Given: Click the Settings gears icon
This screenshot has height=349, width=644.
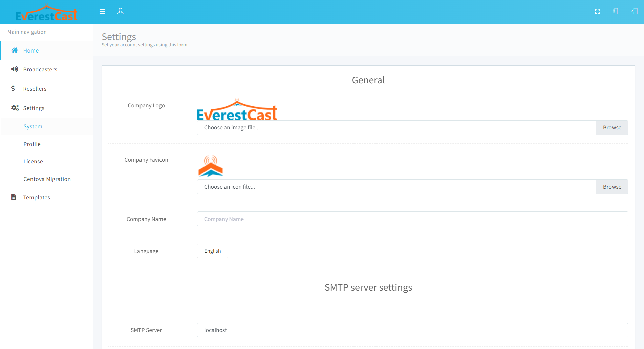Looking at the screenshot, I should pyautogui.click(x=15, y=108).
